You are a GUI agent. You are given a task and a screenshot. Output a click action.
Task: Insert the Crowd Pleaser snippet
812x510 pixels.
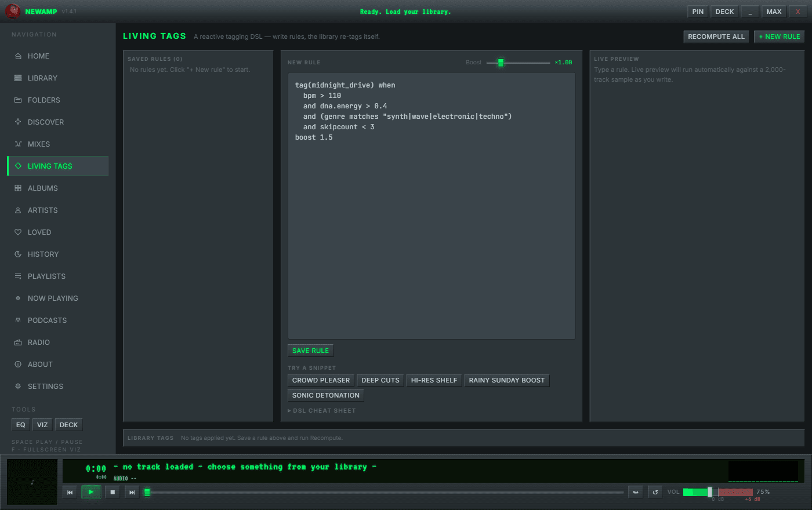(321, 380)
